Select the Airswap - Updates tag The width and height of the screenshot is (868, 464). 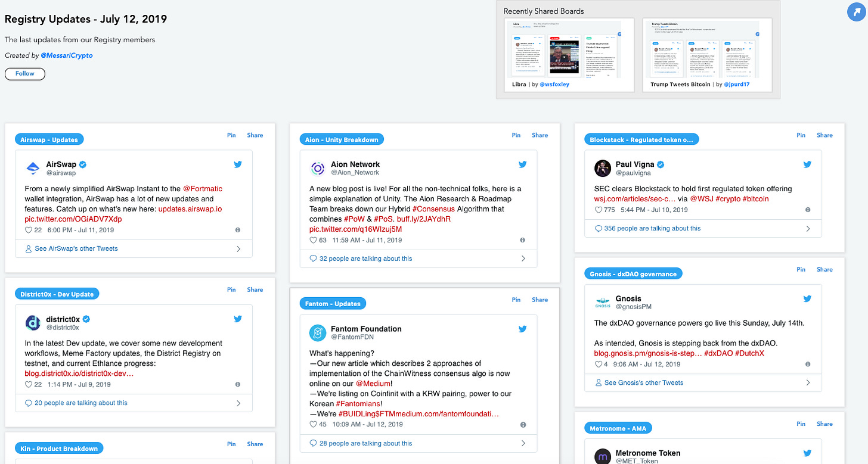49,139
